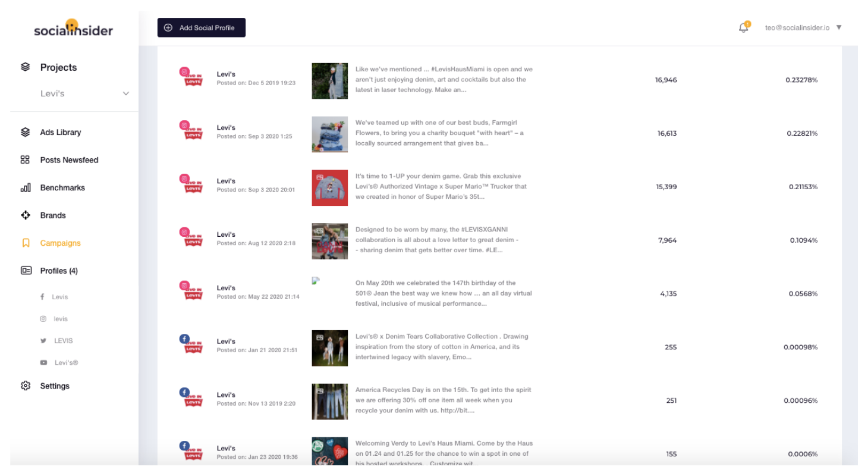Go to Ads Library
Image resolution: width=868 pixels, height=476 pixels.
60,132
